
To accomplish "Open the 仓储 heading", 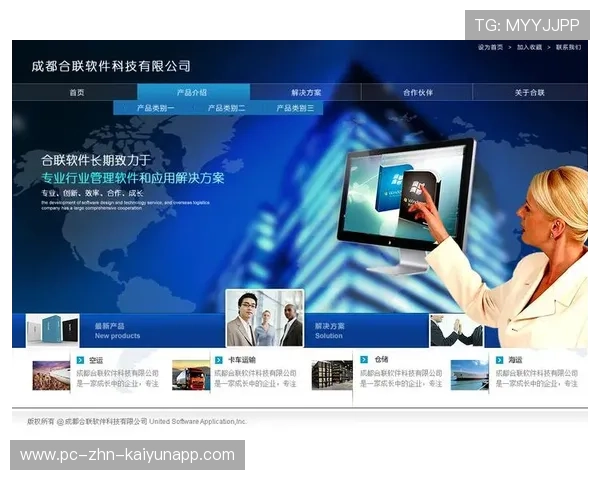I will tap(382, 359).
